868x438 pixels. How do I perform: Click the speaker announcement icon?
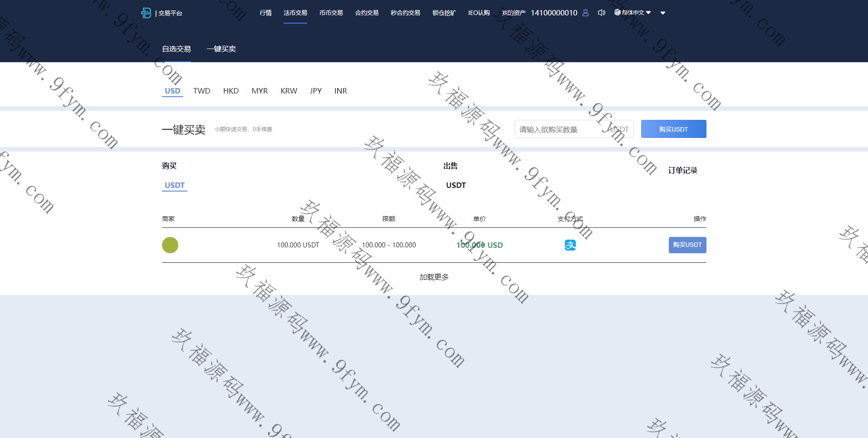pyautogui.click(x=602, y=13)
